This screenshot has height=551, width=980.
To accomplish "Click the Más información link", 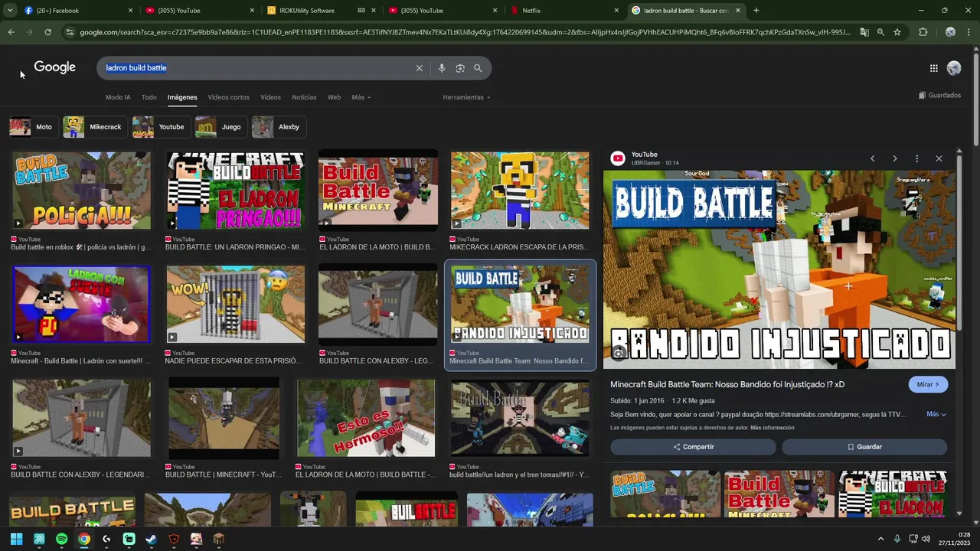I will [x=773, y=428].
